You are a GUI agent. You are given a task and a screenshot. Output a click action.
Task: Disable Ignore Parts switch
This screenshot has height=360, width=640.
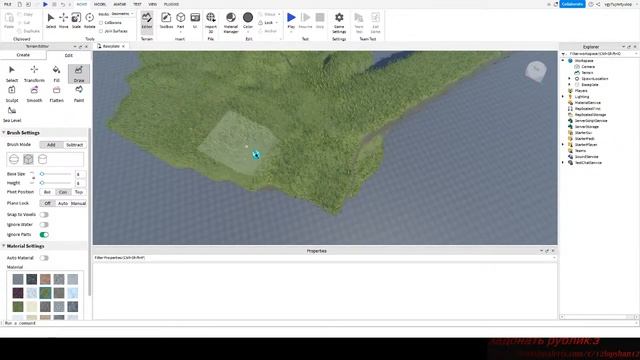coord(44,235)
